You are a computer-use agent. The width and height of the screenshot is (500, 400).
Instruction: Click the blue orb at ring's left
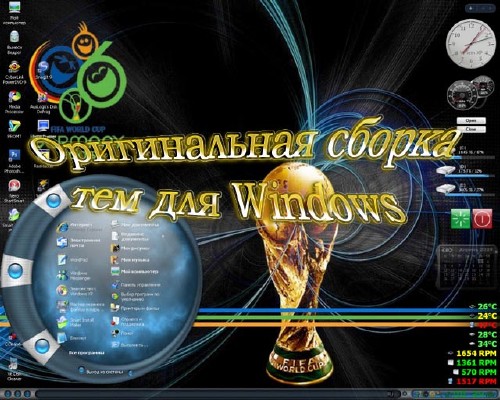click(15, 271)
